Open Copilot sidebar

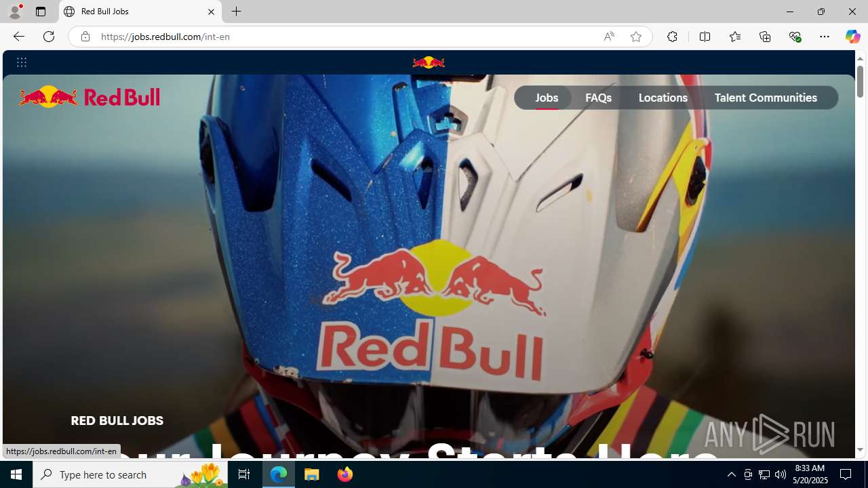click(x=852, y=37)
